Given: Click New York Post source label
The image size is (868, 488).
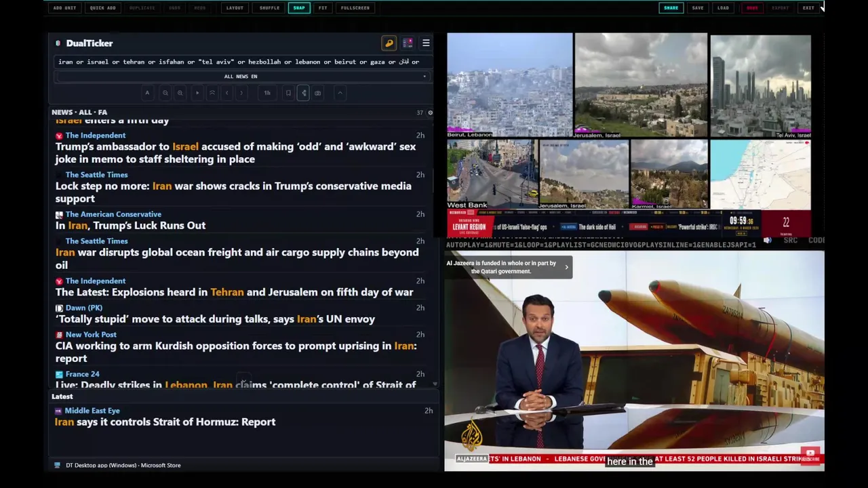Looking at the screenshot, I should [91, 334].
